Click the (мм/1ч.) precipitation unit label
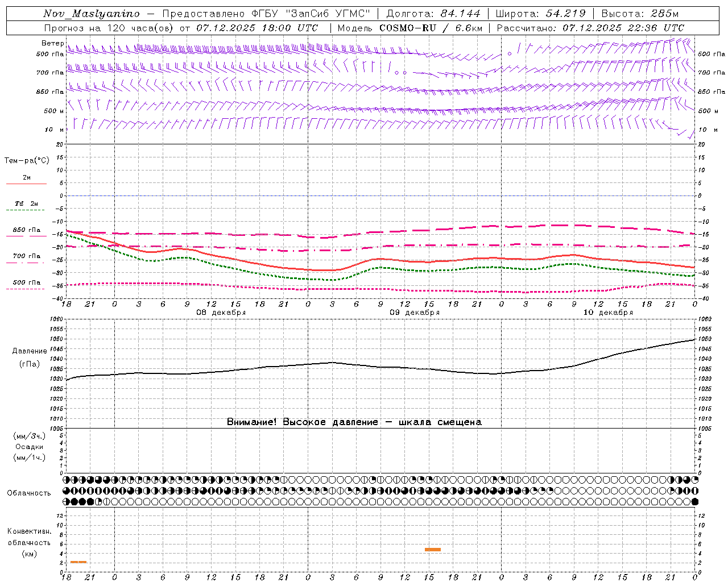This screenshot has width=728, height=582. [30, 458]
